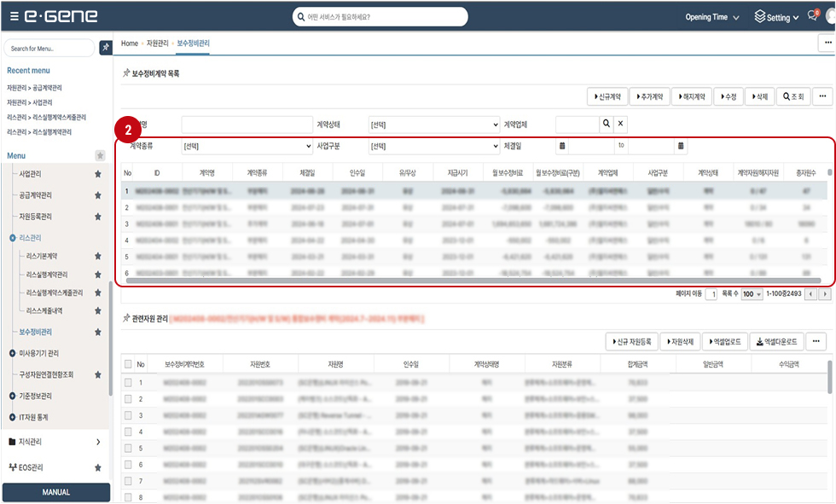This screenshot has width=836, height=504.
Task: Check the select-all checkbox in 관련자원 table header
Action: (x=128, y=364)
